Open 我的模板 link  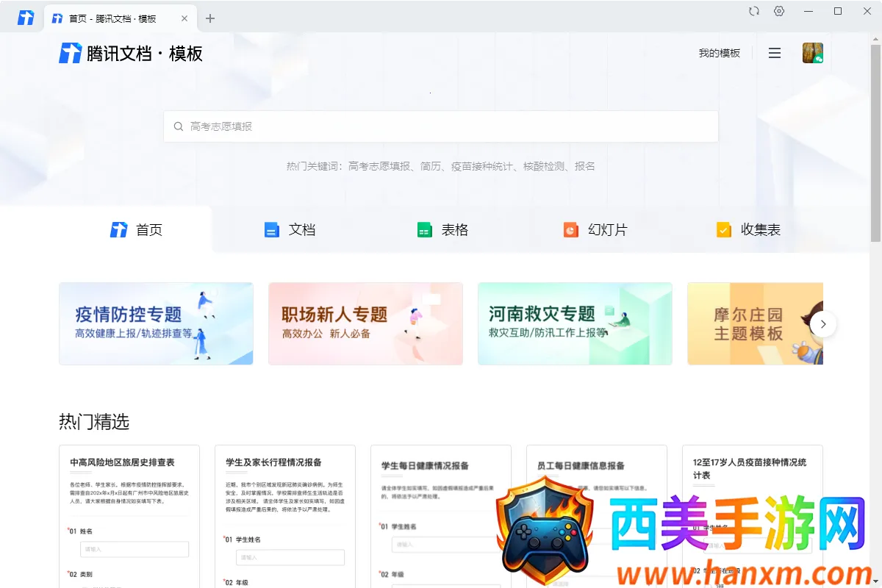tap(719, 53)
